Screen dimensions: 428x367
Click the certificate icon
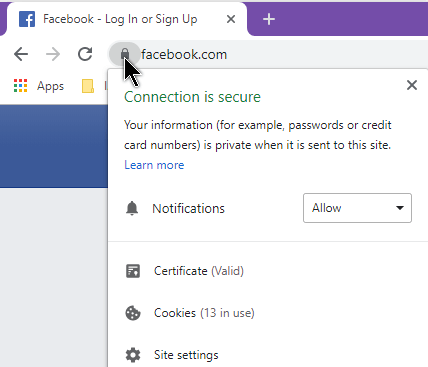click(133, 271)
